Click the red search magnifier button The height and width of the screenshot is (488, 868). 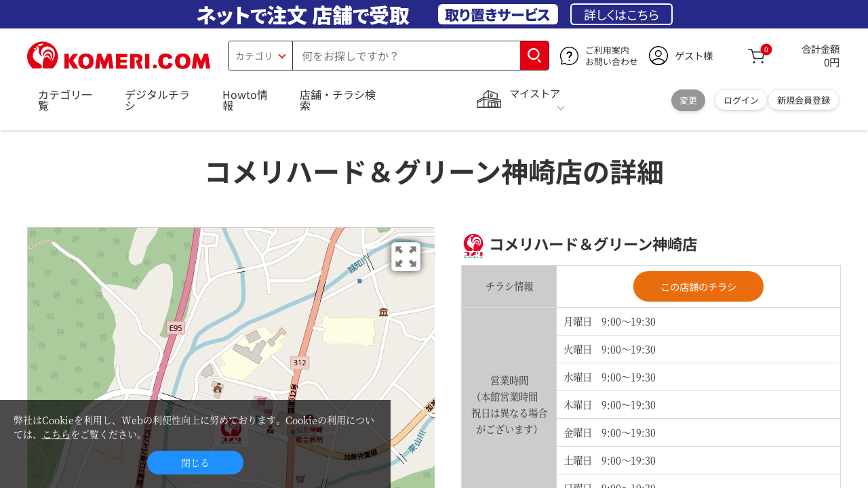[x=534, y=56]
